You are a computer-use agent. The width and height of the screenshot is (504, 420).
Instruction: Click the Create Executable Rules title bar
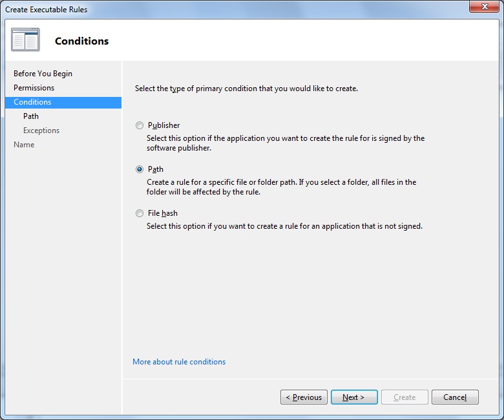point(194,9)
